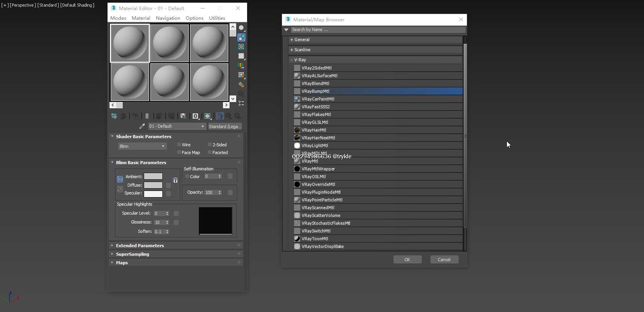Click the Glossiness map button square
The image size is (644, 312).
click(x=176, y=222)
